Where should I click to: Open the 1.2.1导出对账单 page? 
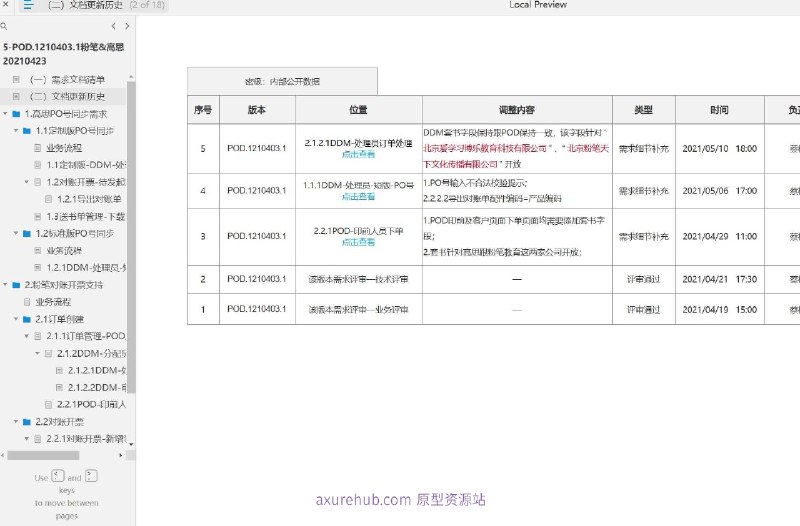point(89,199)
